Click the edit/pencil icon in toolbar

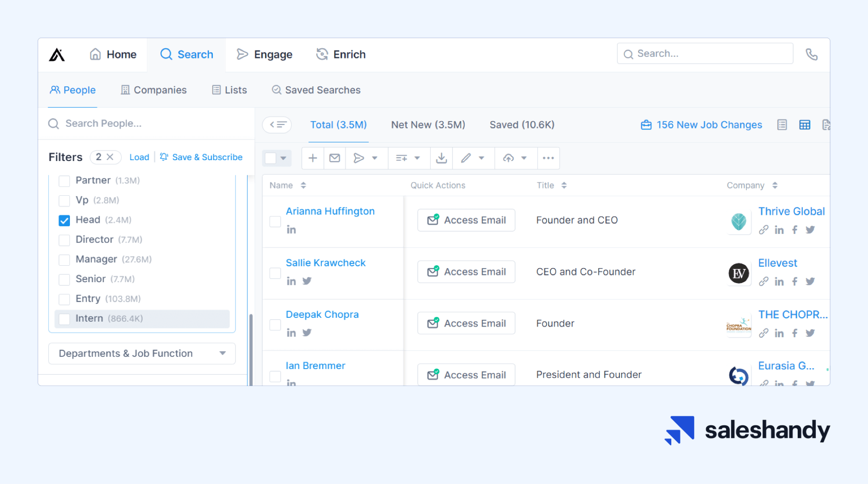467,158
